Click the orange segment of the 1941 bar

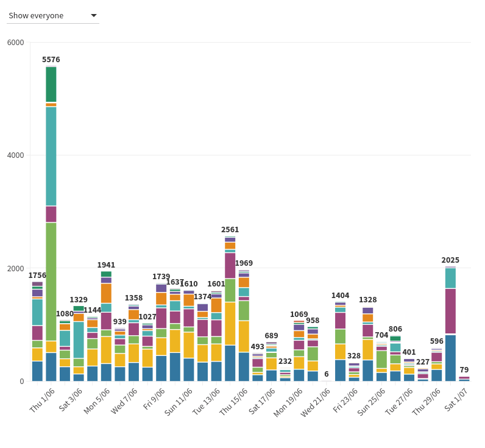tap(106, 293)
